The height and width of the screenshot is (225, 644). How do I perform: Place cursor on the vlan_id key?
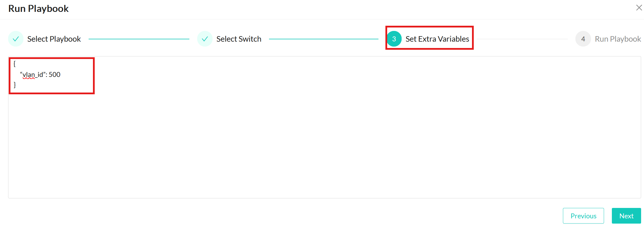pyautogui.click(x=32, y=75)
